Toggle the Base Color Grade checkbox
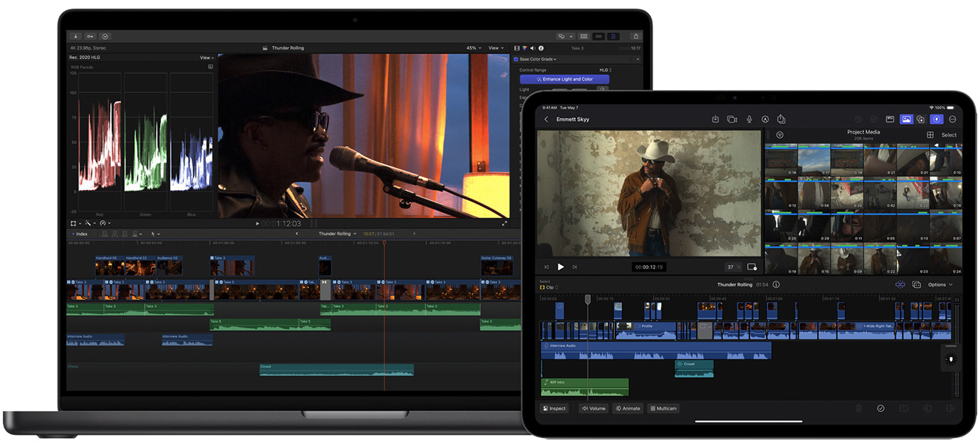This screenshot has width=980, height=445. 515,59
